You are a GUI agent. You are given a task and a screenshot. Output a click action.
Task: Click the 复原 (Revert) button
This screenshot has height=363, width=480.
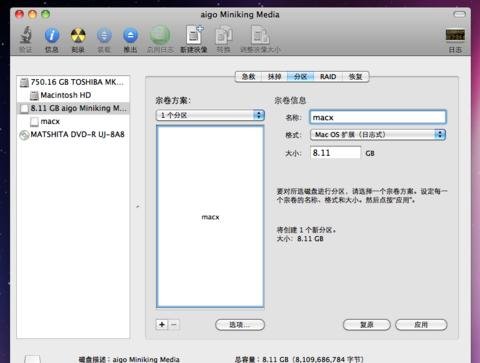coord(367,325)
